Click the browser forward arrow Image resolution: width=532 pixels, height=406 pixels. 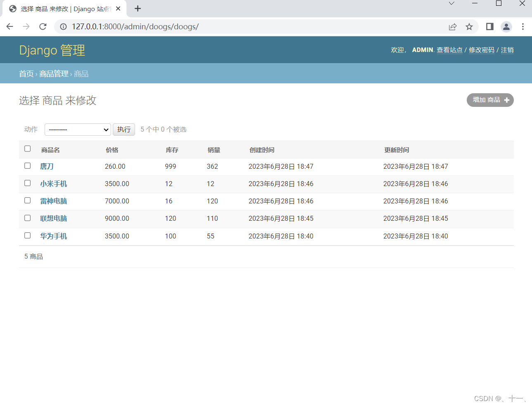point(26,26)
